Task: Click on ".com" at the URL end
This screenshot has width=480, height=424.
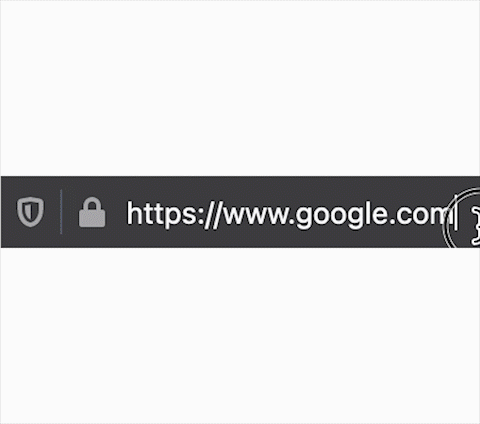Action: [421, 214]
